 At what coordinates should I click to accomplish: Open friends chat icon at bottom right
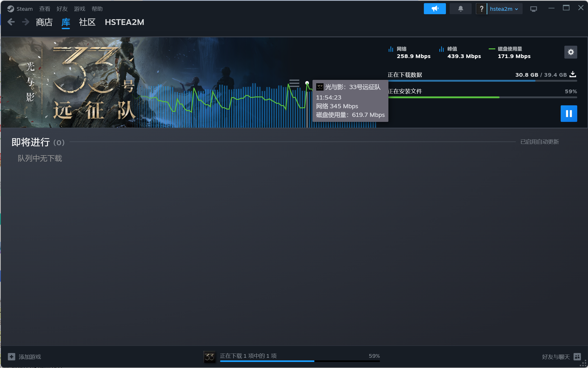click(x=577, y=357)
